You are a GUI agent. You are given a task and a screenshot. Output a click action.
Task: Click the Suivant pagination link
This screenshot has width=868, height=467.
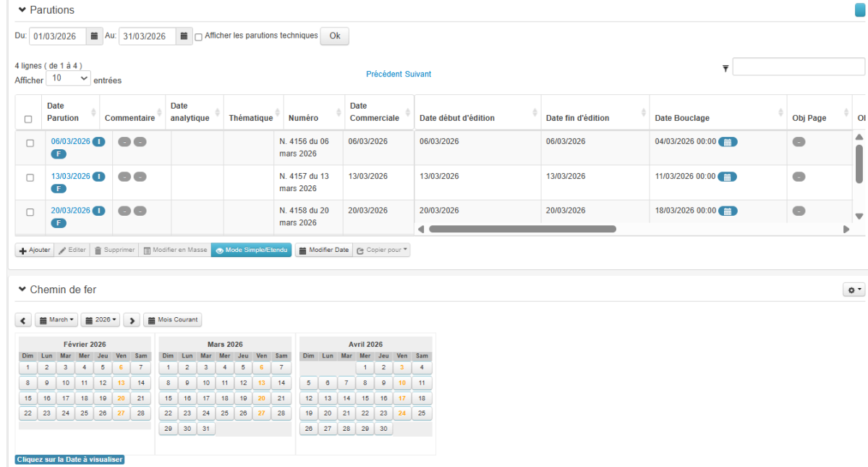(x=418, y=74)
